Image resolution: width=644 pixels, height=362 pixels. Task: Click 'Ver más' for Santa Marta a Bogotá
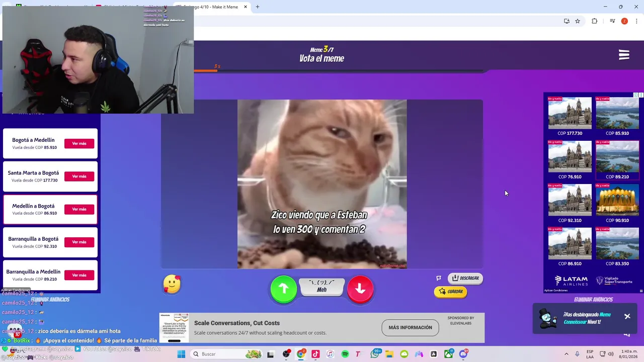79,176
